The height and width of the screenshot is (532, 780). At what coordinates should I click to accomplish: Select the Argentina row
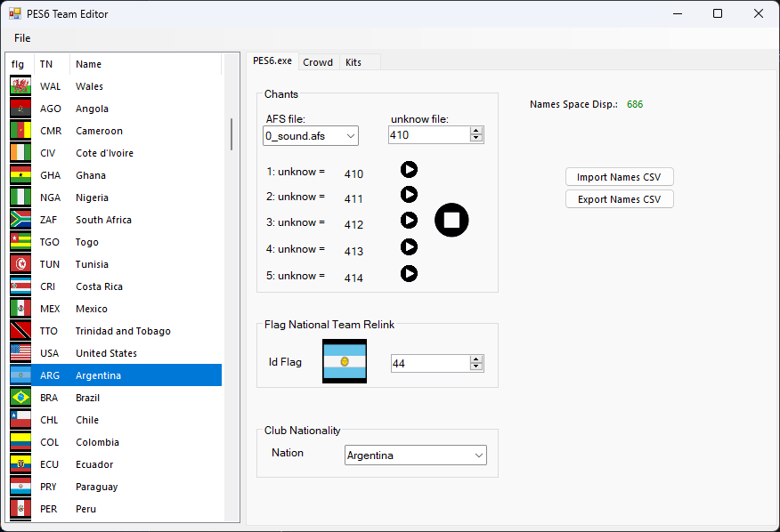[116, 375]
